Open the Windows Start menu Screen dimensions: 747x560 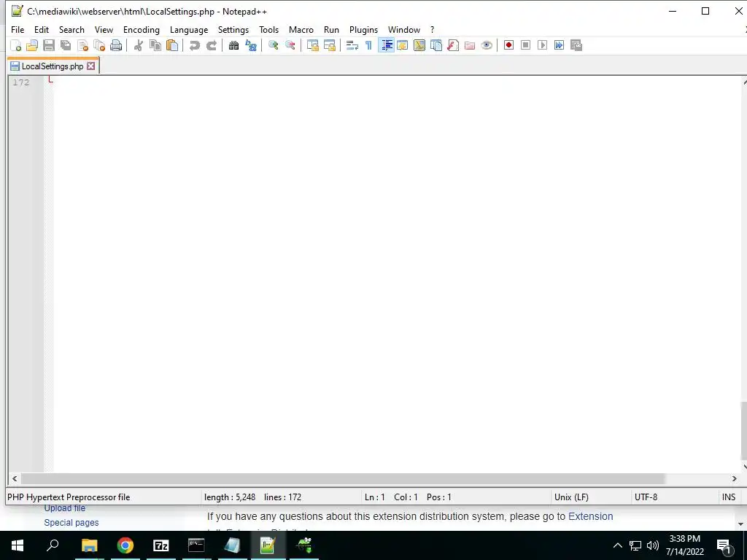(18, 545)
